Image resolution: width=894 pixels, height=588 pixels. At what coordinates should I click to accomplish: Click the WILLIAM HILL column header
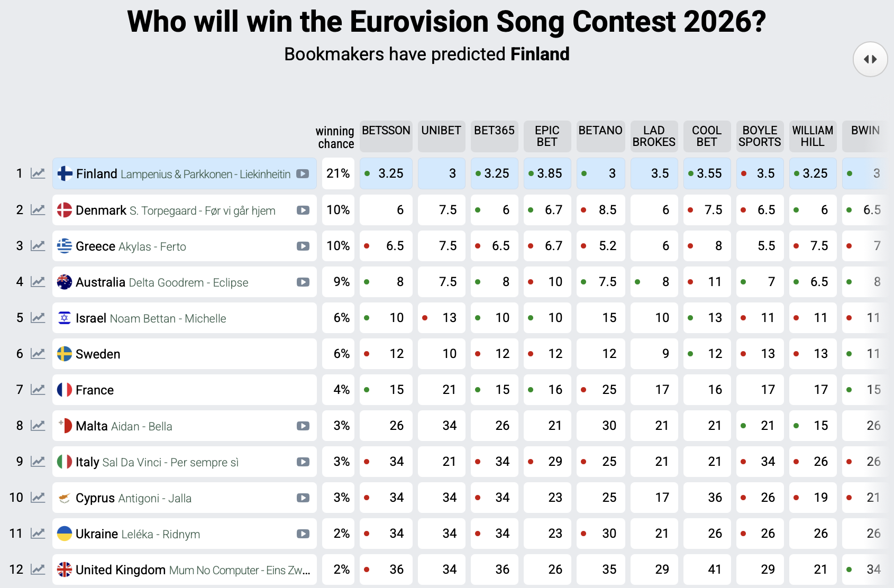813,136
